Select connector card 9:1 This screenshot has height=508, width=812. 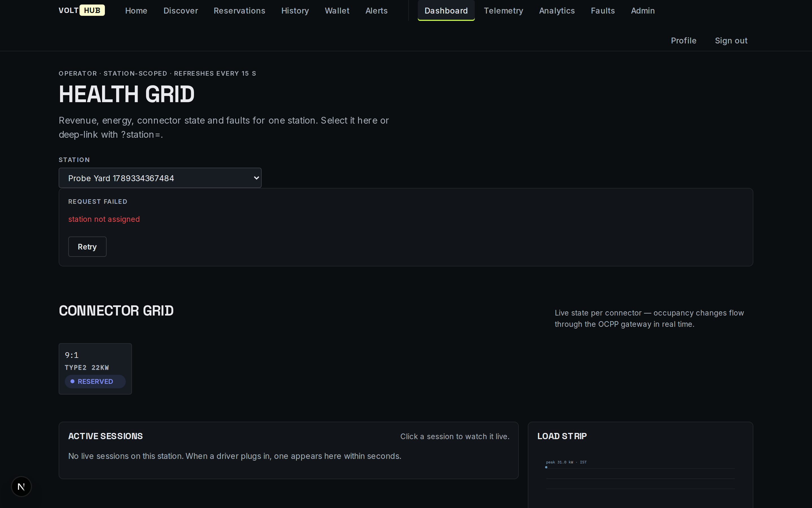tap(95, 369)
